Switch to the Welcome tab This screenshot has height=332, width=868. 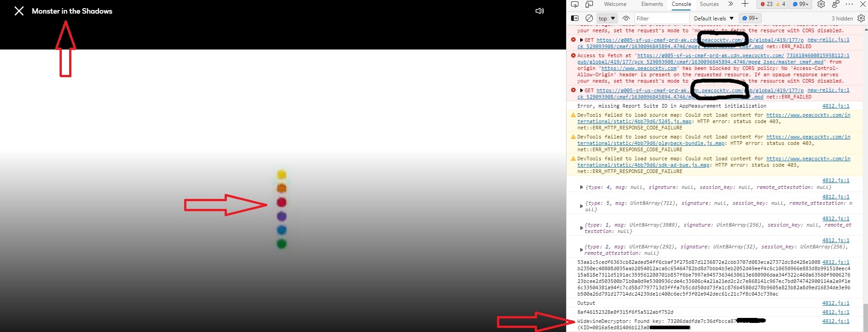click(615, 4)
